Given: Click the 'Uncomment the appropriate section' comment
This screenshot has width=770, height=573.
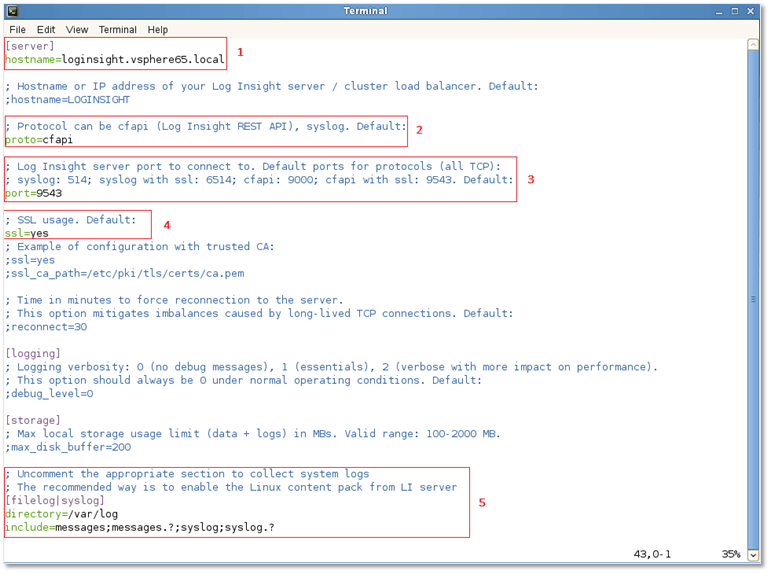Looking at the screenshot, I should (x=187, y=474).
